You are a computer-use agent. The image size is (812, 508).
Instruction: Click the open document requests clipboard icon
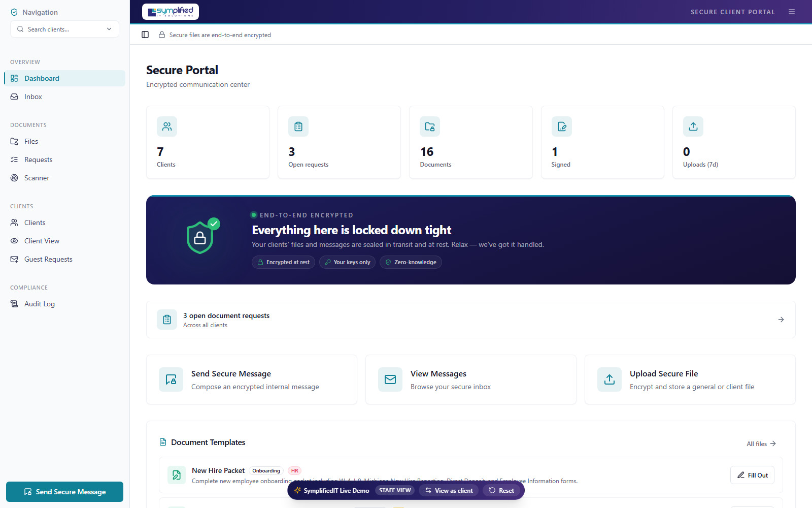click(167, 320)
